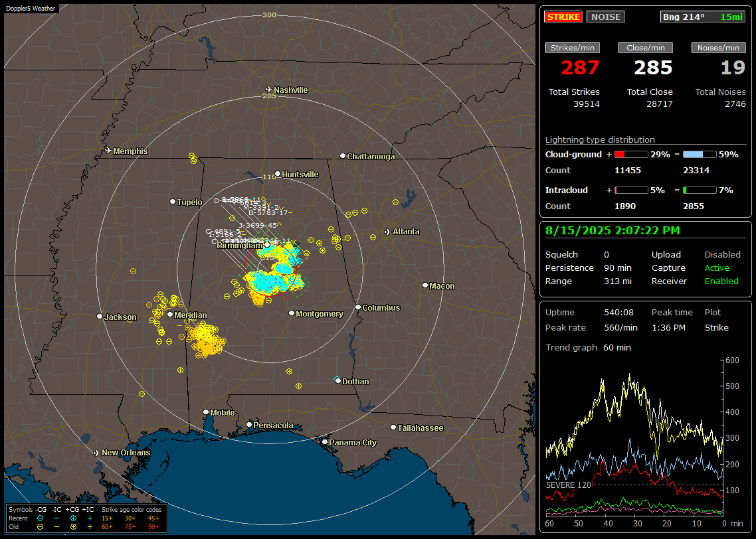
Task: Click the Uptime value 540:08
Action: pos(618,313)
